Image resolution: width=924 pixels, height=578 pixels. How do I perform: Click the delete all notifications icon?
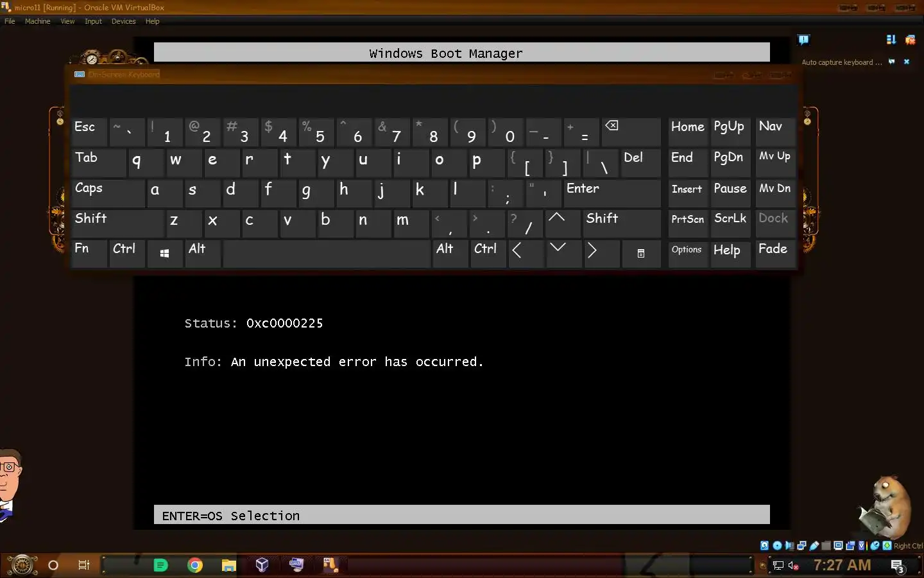point(910,40)
